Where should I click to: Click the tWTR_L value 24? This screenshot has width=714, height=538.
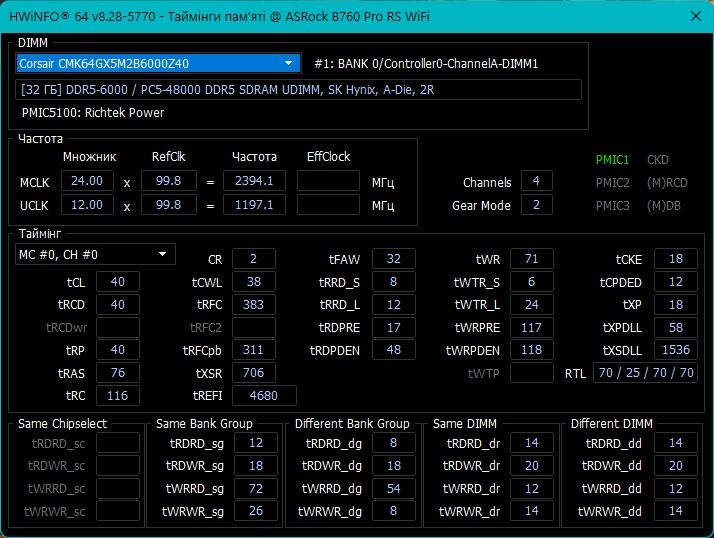[531, 304]
